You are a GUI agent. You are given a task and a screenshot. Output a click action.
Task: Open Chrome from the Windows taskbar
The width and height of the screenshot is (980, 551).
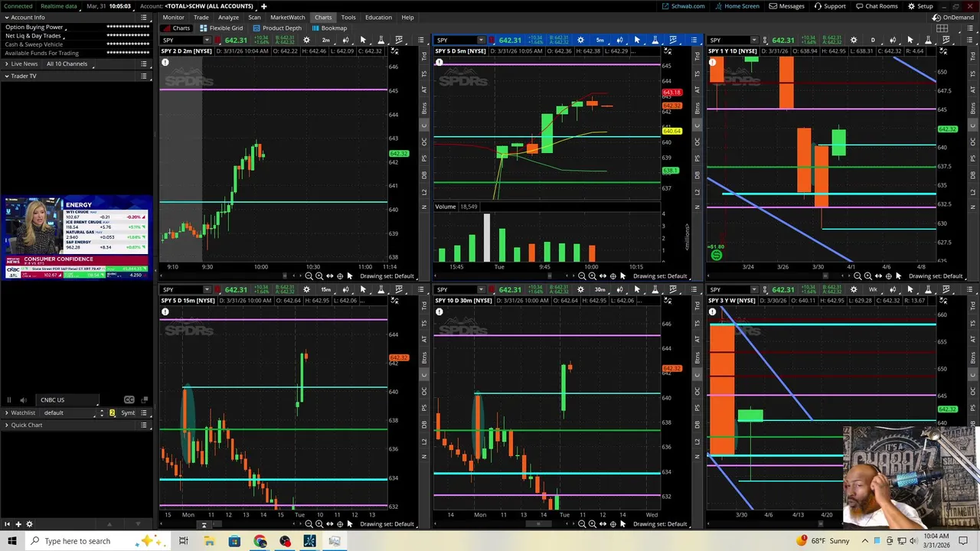click(260, 541)
